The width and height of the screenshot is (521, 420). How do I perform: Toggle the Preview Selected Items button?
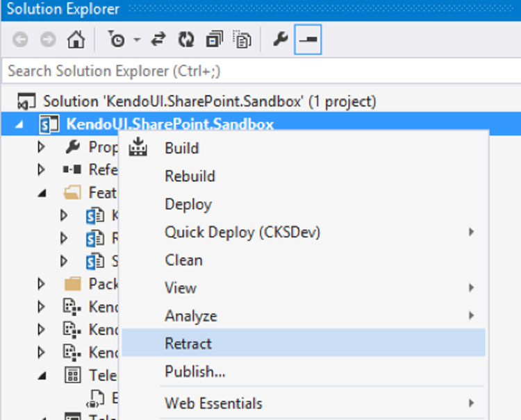click(x=308, y=40)
